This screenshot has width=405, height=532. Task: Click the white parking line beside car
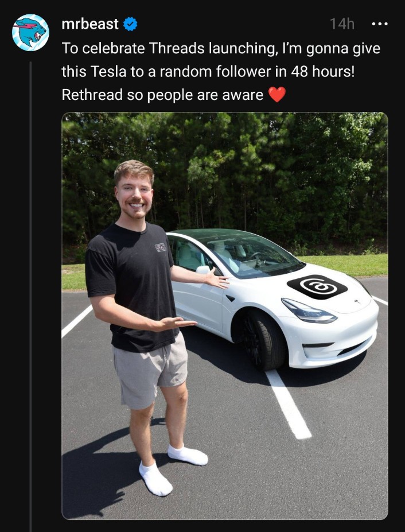coord(289,404)
